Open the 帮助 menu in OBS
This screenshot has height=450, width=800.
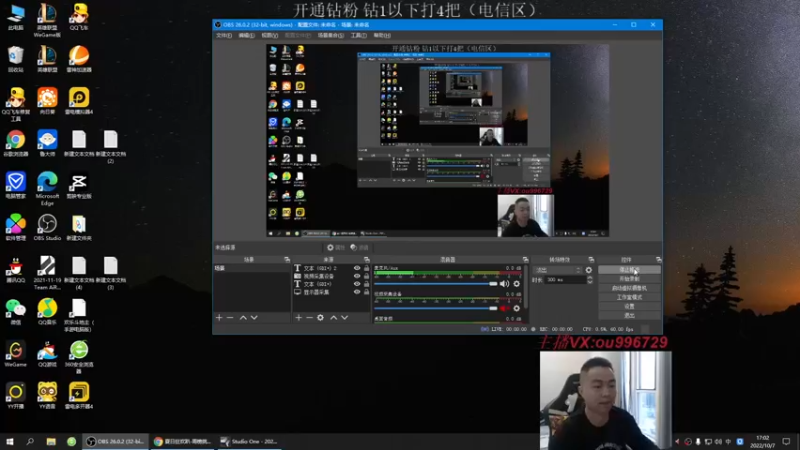(382, 35)
